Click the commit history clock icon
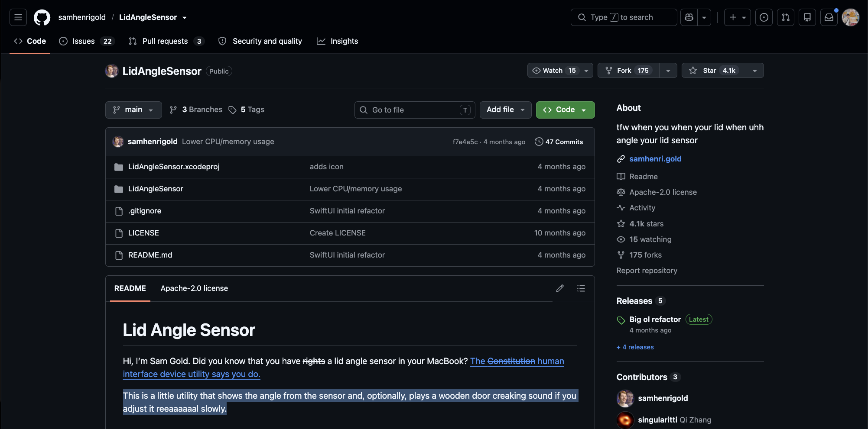868x429 pixels. [539, 142]
